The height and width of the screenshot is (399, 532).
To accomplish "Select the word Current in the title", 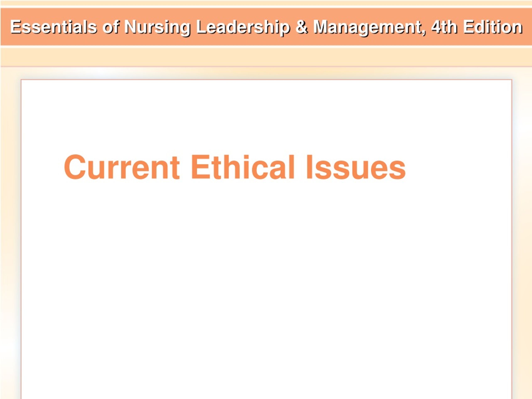I will coord(122,167).
